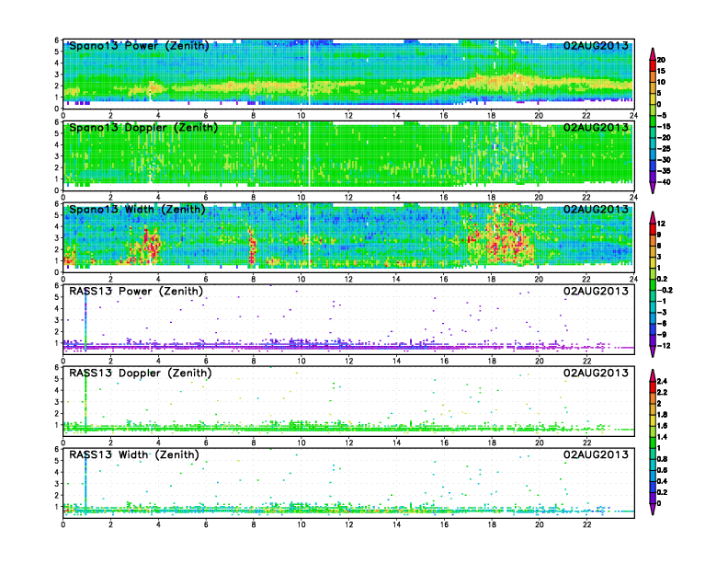
Task: Click the "RASS13 Doppler (Zenith)" panel title
Action: pos(141,373)
